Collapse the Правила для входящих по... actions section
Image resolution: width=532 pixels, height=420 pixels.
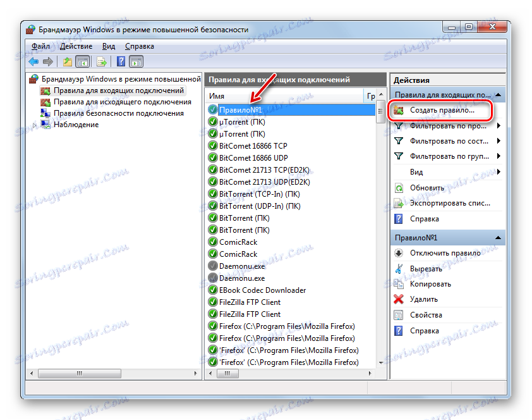click(x=498, y=95)
